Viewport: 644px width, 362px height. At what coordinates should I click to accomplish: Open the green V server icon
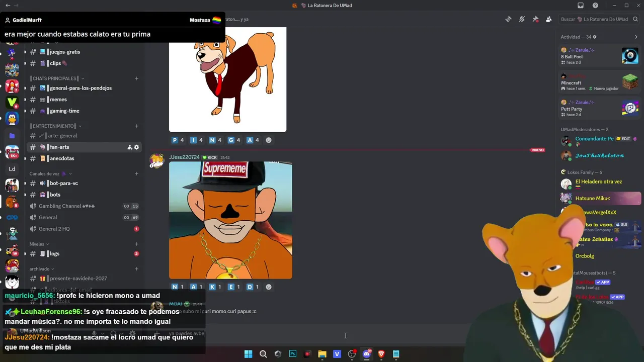click(x=12, y=103)
